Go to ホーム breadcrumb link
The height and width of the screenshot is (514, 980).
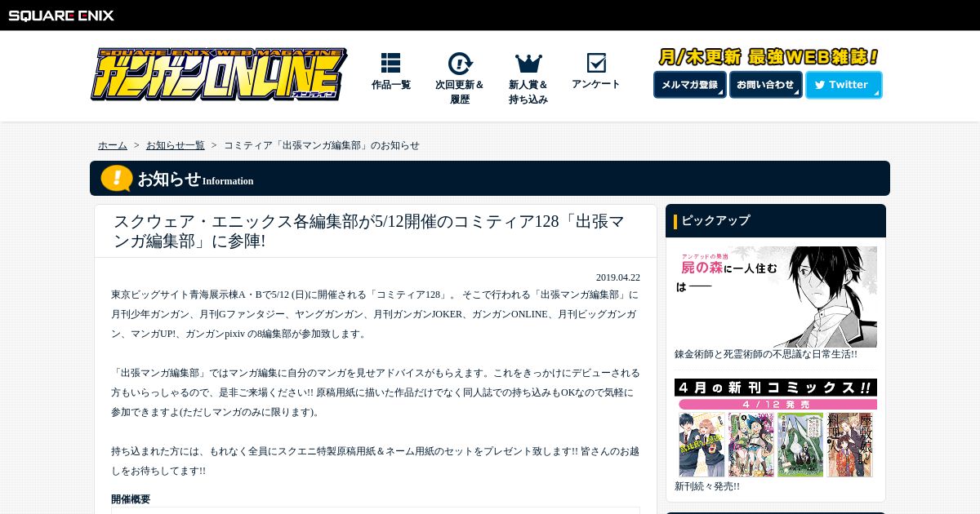click(113, 145)
